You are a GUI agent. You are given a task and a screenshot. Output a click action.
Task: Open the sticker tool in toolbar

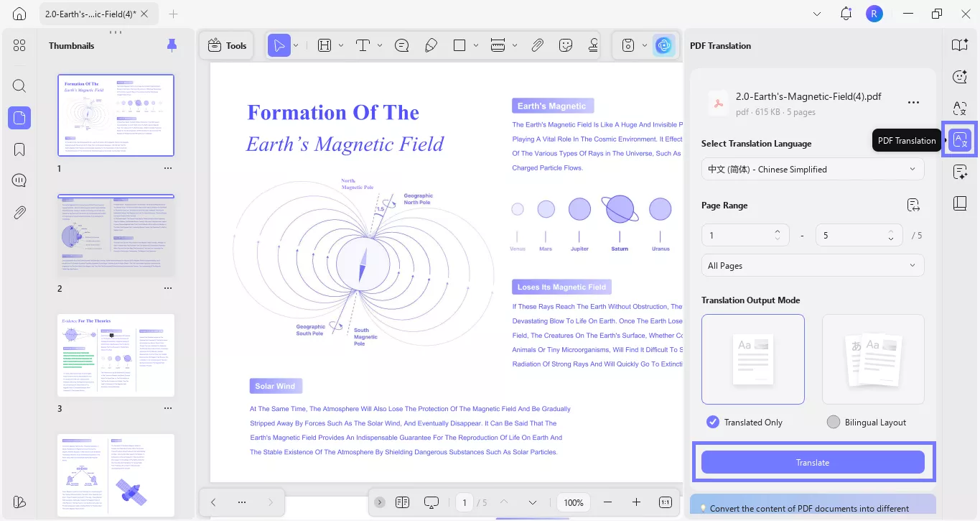coord(566,45)
